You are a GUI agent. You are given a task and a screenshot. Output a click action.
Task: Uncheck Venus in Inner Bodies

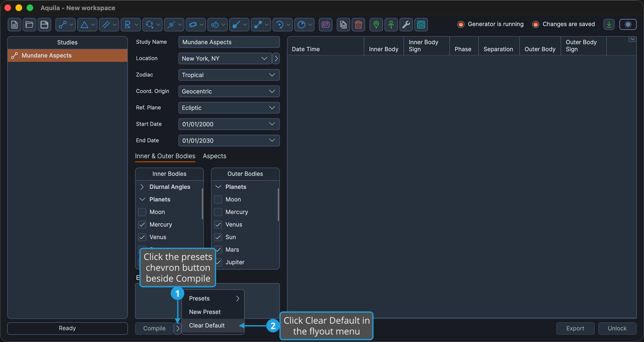[x=142, y=237]
